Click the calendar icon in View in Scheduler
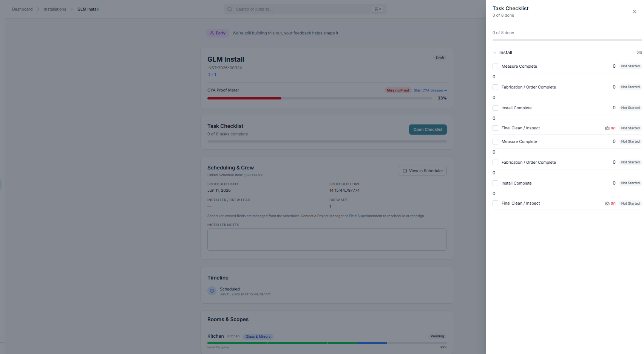 pos(405,171)
